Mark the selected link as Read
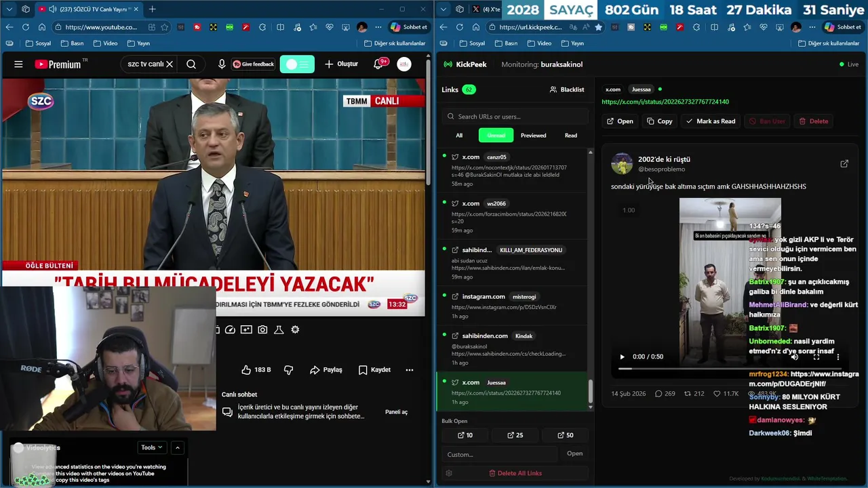This screenshot has width=868, height=488. point(711,121)
